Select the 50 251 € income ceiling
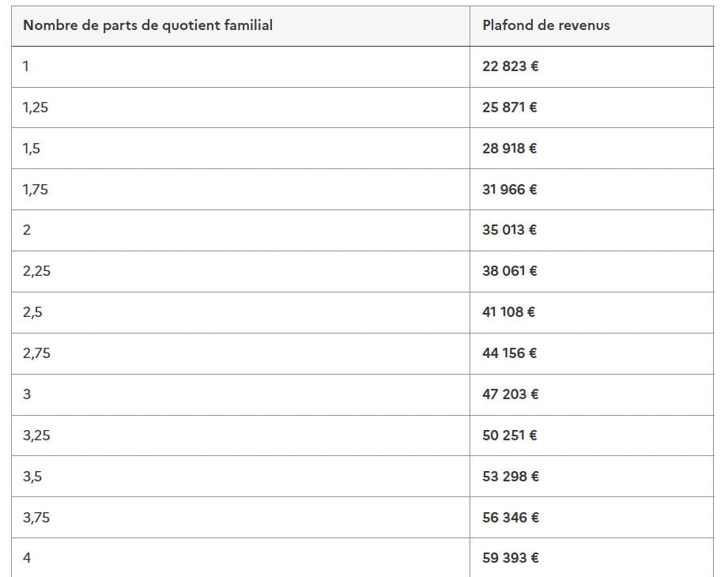The width and height of the screenshot is (728, 577). click(x=510, y=436)
